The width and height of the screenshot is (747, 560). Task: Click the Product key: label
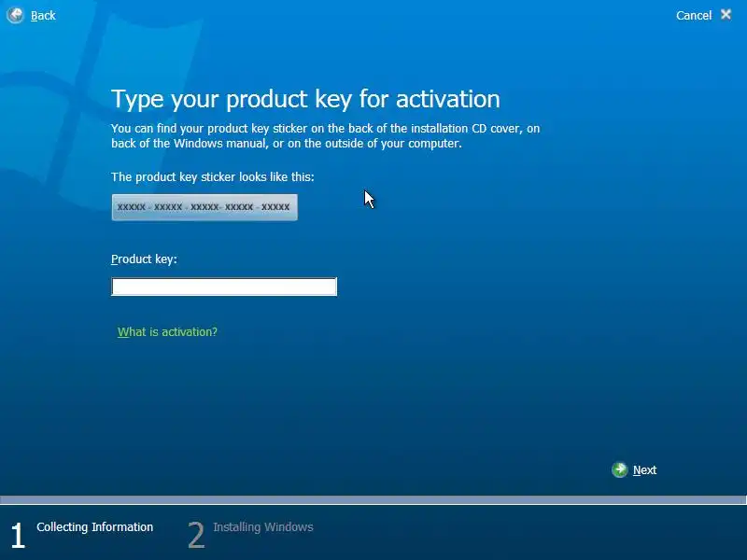[144, 259]
